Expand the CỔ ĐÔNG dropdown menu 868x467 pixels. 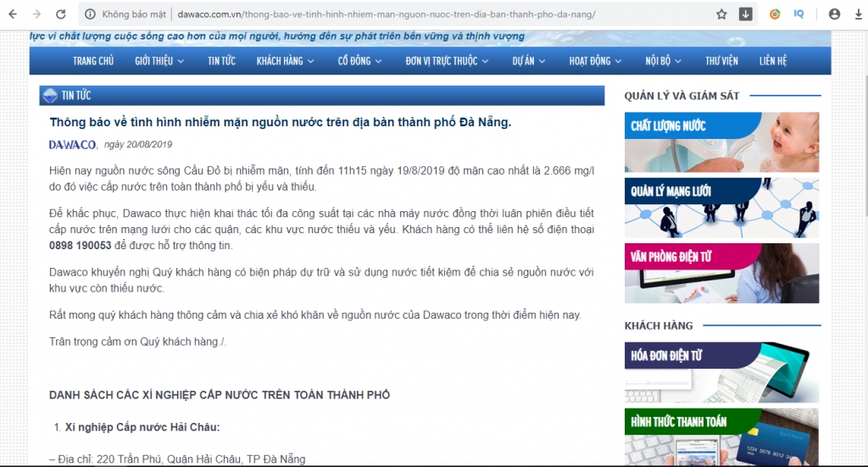click(359, 61)
